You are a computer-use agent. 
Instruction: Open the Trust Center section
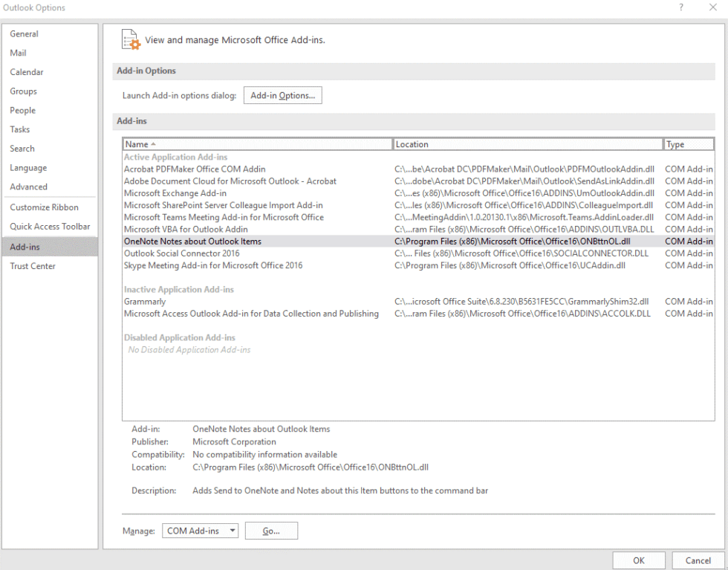tap(32, 265)
